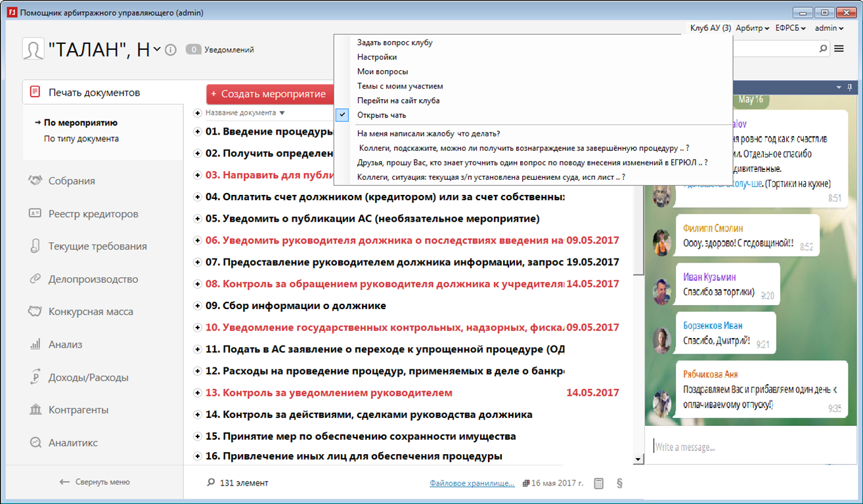Click the info icon beside the company name
Screen dimensions: 863x504
(171, 50)
